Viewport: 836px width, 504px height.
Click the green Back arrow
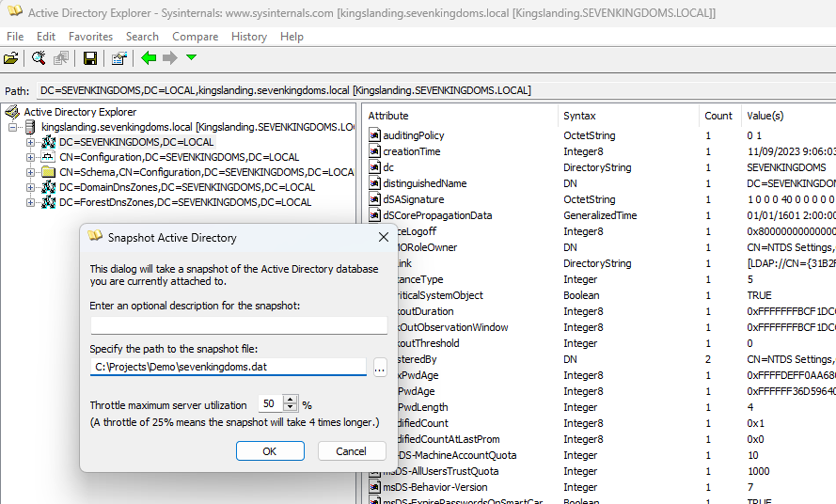coord(149,57)
